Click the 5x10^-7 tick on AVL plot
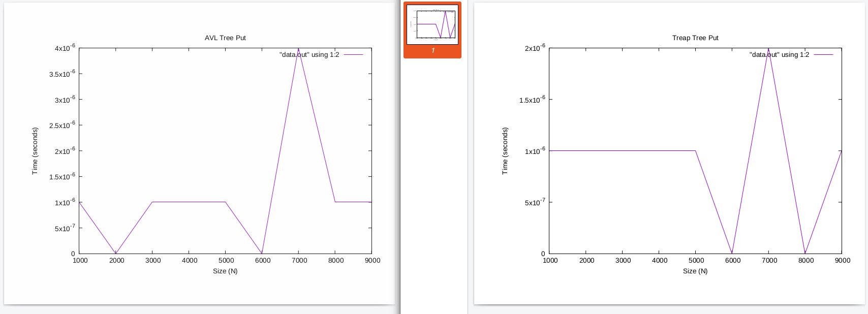The image size is (868, 314). [65, 228]
